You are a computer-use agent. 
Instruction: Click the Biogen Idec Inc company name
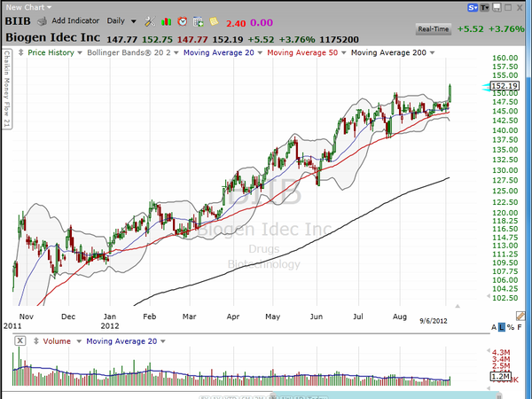pos(53,37)
